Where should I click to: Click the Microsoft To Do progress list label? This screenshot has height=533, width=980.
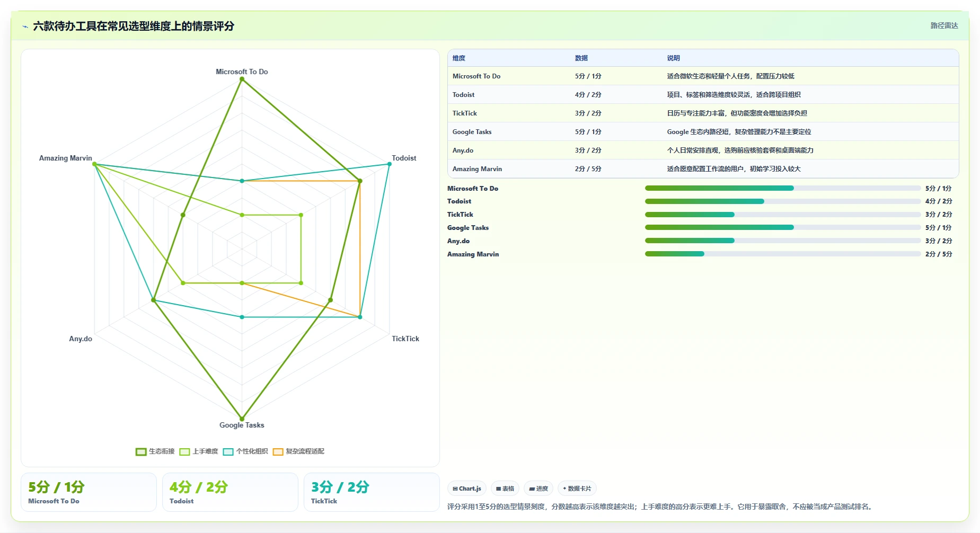(473, 188)
